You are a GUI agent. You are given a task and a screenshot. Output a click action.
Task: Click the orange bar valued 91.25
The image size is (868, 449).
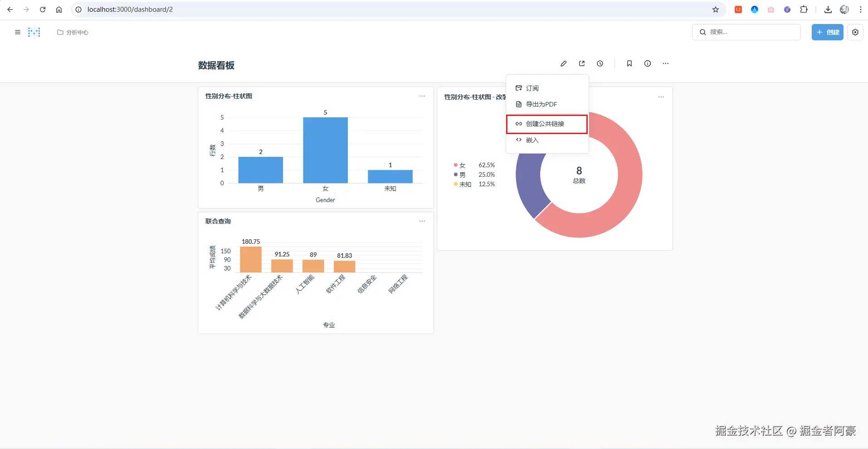coord(282,266)
